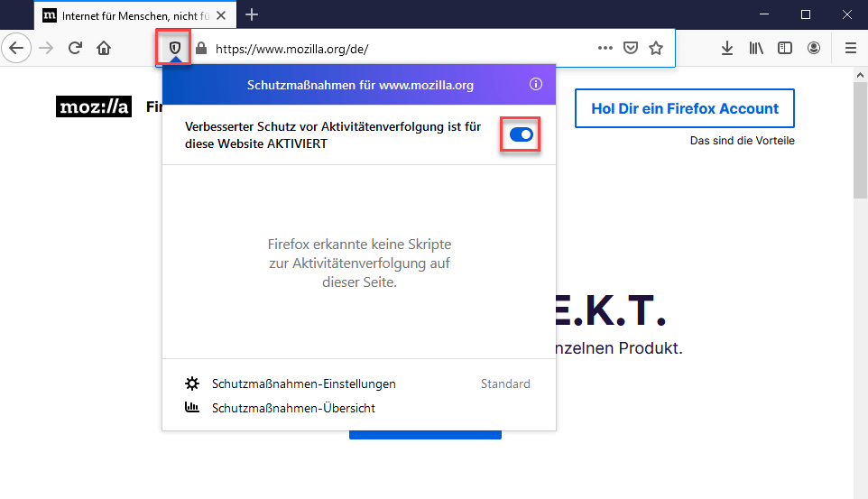
Task: Open Schutzmaßnahmen-Einstellungen
Action: click(303, 383)
